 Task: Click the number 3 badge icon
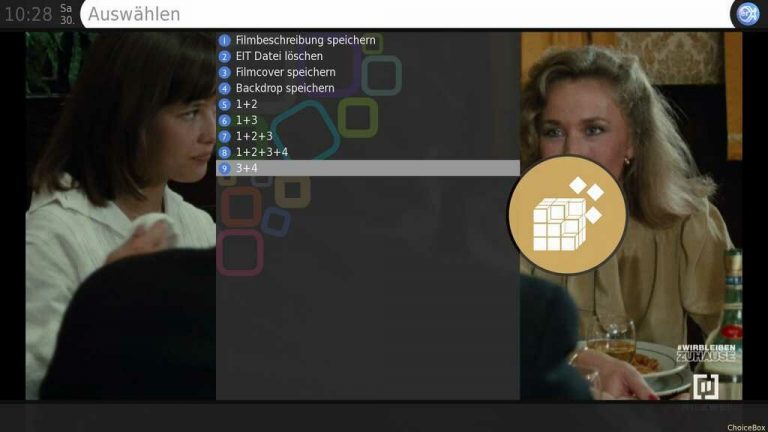224,73
